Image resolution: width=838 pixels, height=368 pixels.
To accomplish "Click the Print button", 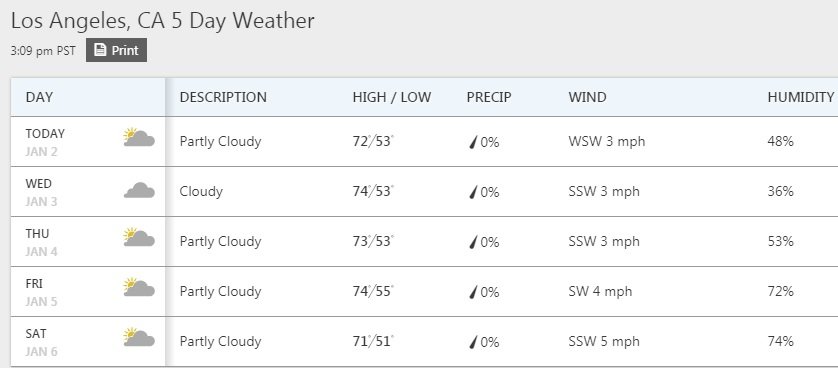I will [116, 50].
